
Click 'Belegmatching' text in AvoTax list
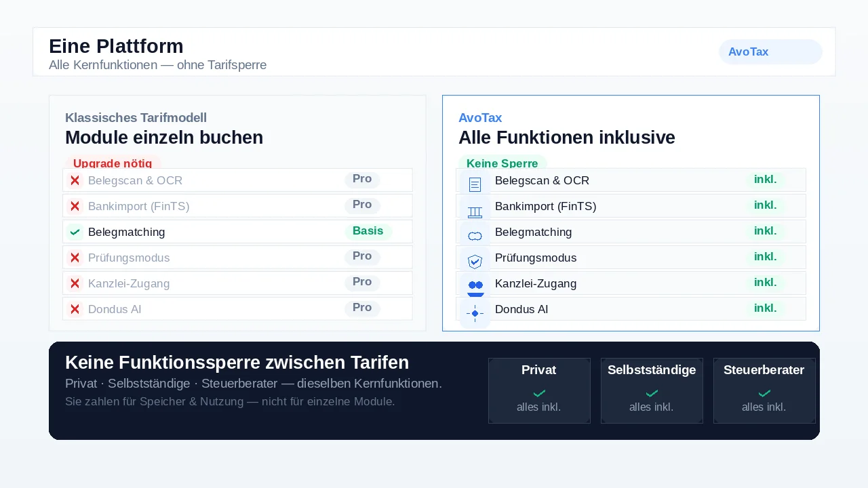tap(534, 232)
